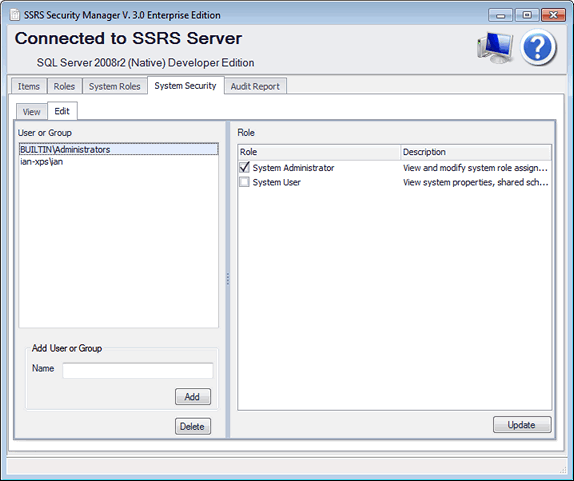Close the SSRS Security Manager window
The image size is (574, 481).
pyautogui.click(x=554, y=15)
